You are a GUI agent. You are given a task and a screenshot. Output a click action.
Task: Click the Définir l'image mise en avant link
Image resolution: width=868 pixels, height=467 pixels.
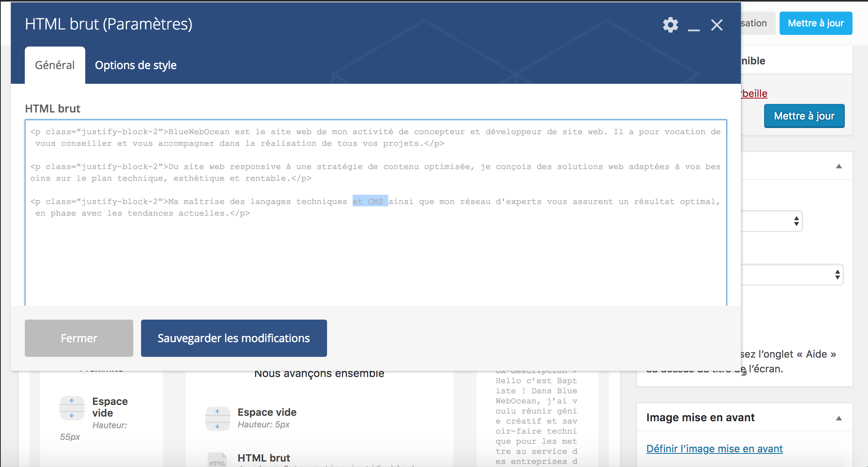(x=714, y=449)
